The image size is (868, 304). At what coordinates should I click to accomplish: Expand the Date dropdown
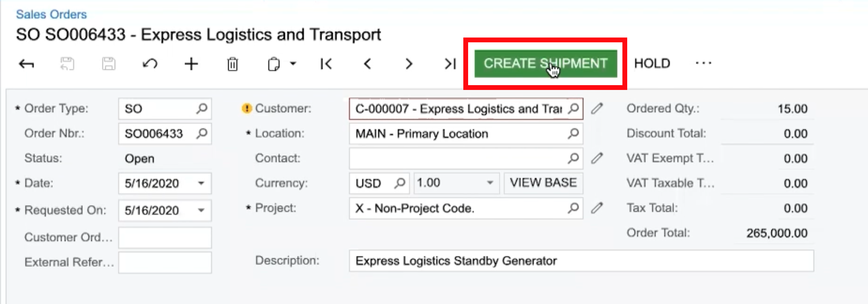click(201, 183)
